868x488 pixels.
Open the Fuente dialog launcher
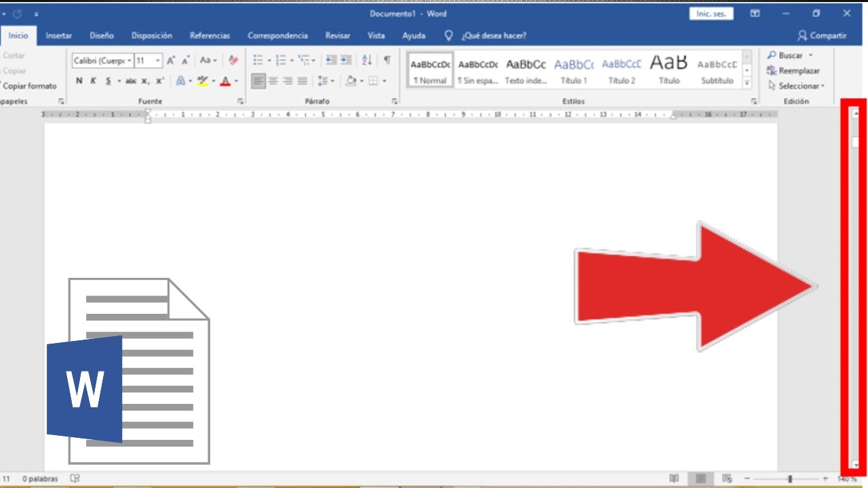coord(240,101)
